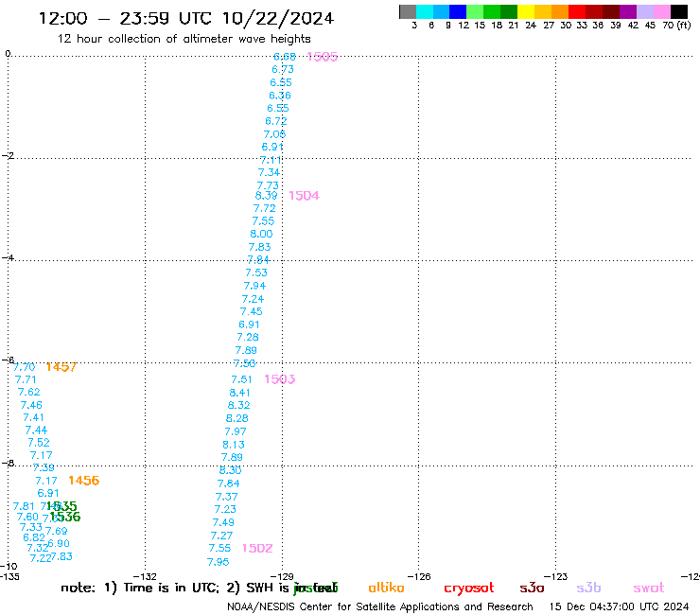Select the wave height value 7.71
Image resolution: width=700 pixels, height=615 pixels.
26,379
